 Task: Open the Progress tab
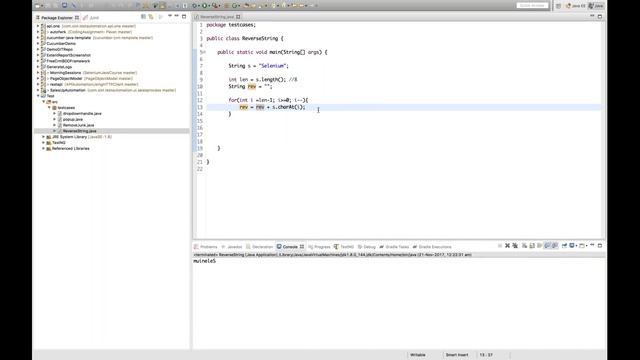319,247
